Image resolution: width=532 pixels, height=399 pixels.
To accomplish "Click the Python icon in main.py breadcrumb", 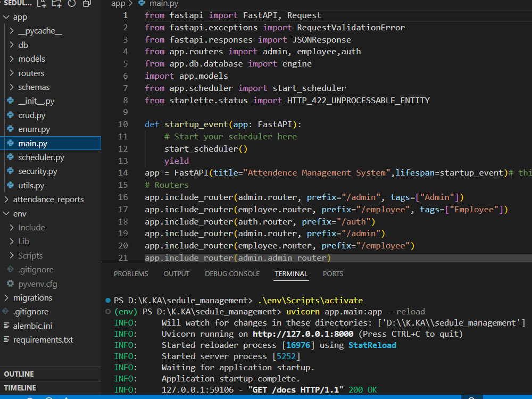I will (142, 3).
